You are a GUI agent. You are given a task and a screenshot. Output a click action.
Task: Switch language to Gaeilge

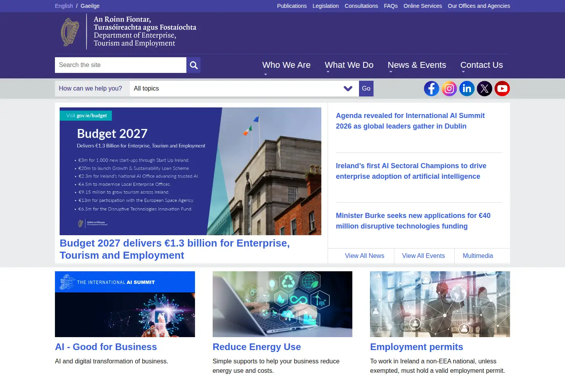click(90, 6)
